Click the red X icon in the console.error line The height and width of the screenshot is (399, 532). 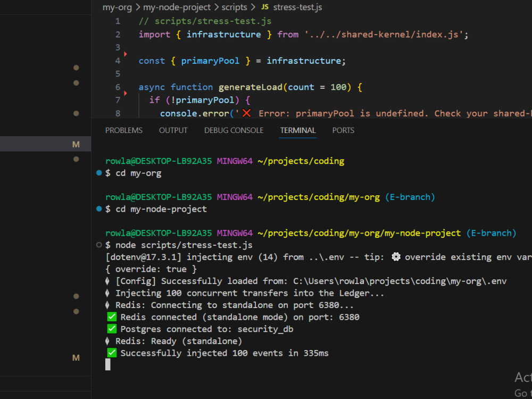(x=247, y=113)
